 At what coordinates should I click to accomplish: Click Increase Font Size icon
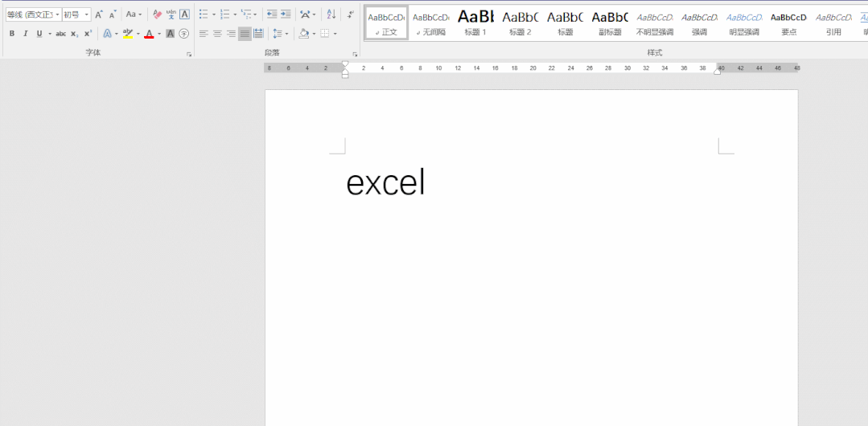pos(98,14)
